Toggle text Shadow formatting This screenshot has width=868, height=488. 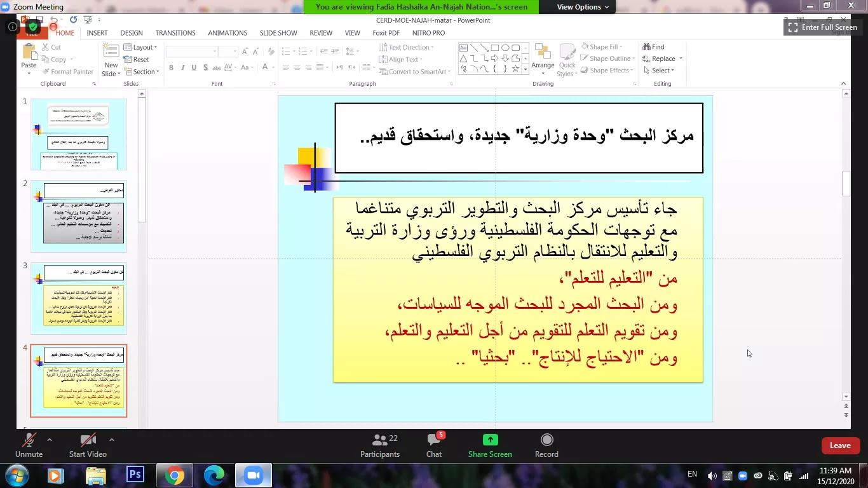205,68
